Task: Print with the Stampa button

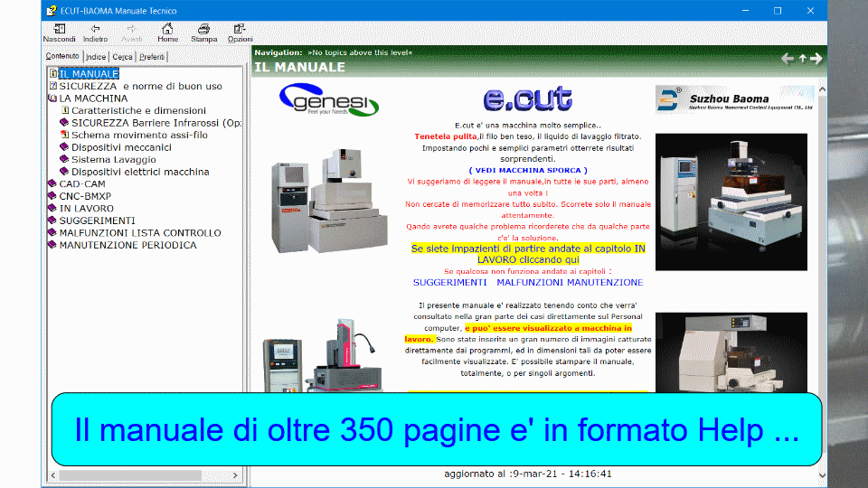Action: coord(203,33)
